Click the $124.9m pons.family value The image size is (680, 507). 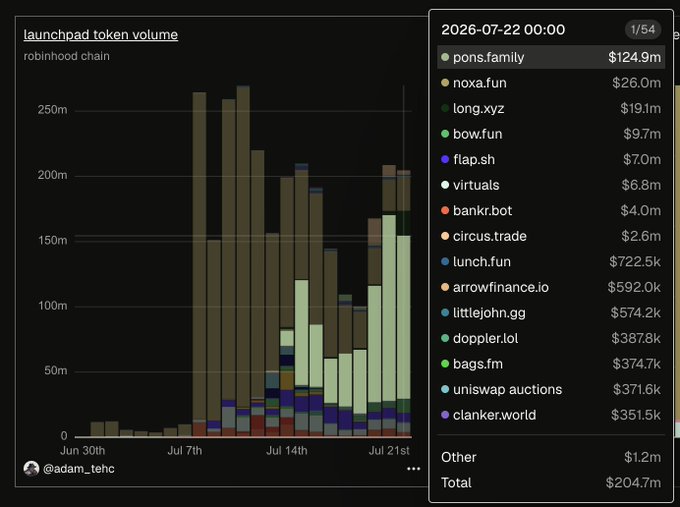[x=634, y=57]
